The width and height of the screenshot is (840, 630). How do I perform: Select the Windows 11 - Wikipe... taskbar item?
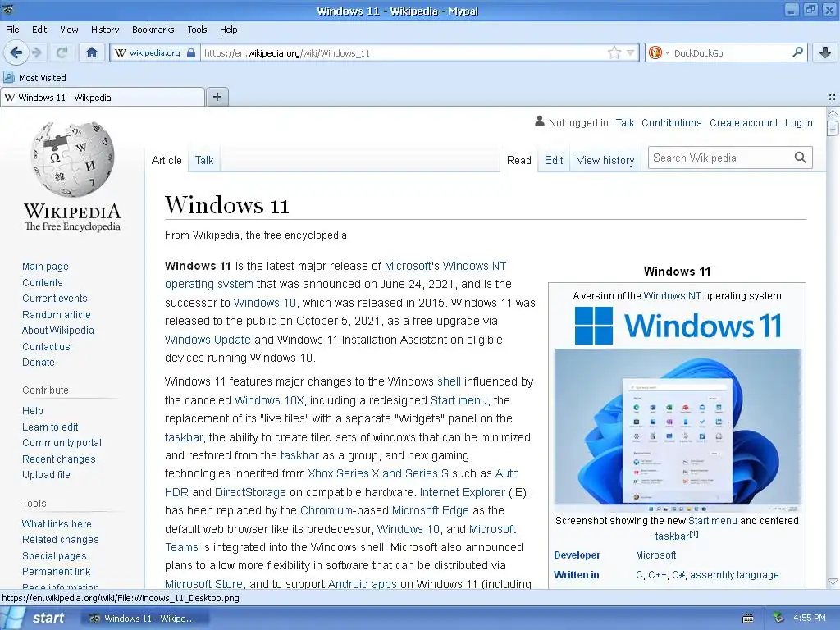(x=144, y=619)
